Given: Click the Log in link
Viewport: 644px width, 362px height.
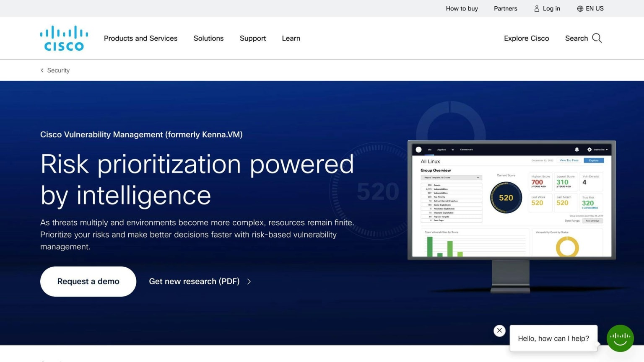Looking at the screenshot, I should tap(551, 8).
